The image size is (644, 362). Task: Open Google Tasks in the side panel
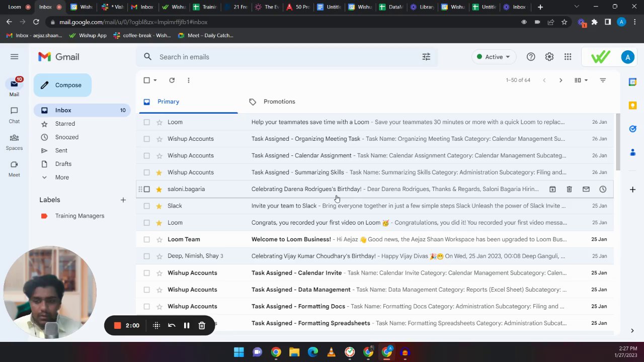(632, 129)
